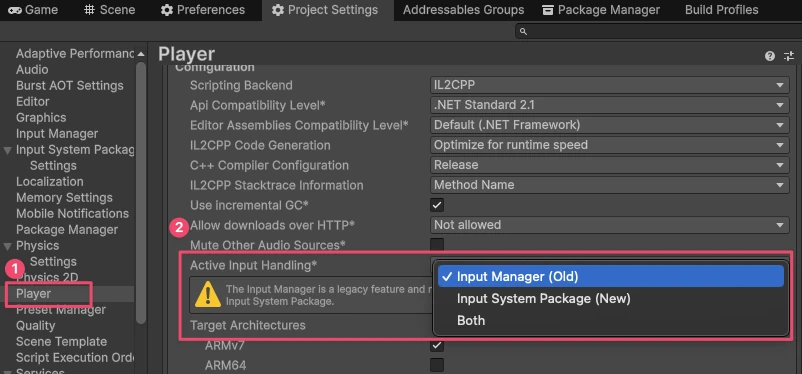The image size is (802, 374).
Task: Click the help question mark icon
Action: [x=770, y=56]
